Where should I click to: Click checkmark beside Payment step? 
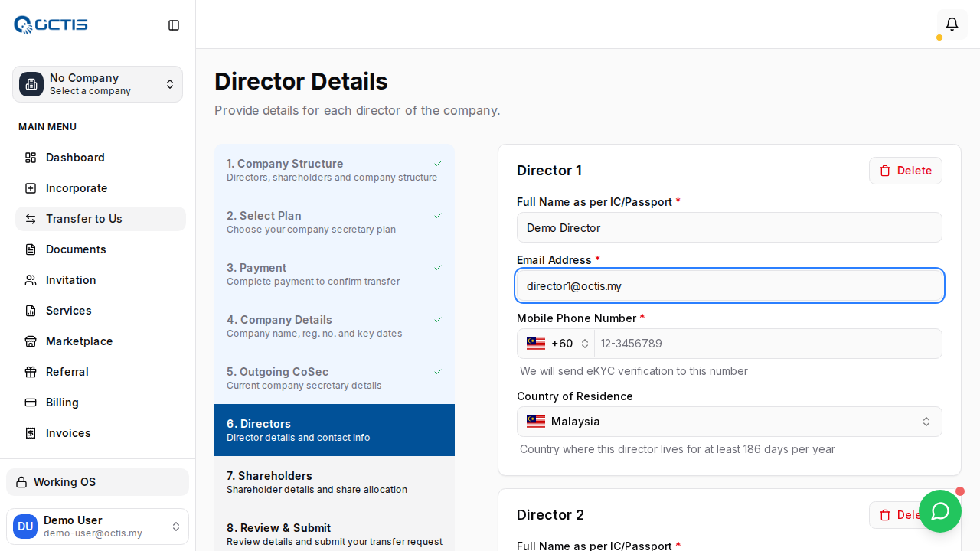[x=438, y=268]
